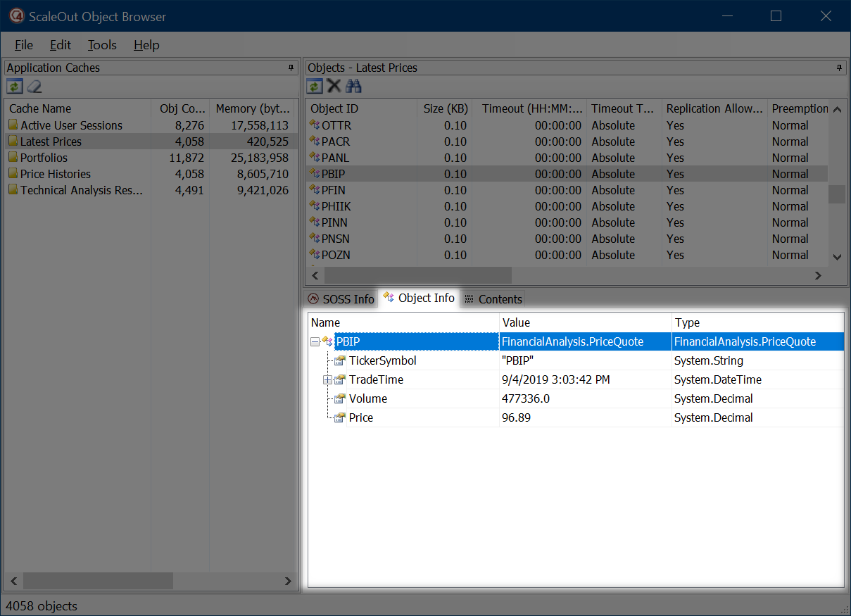This screenshot has height=616, width=851.
Task: Open the File menu
Action: [23, 45]
